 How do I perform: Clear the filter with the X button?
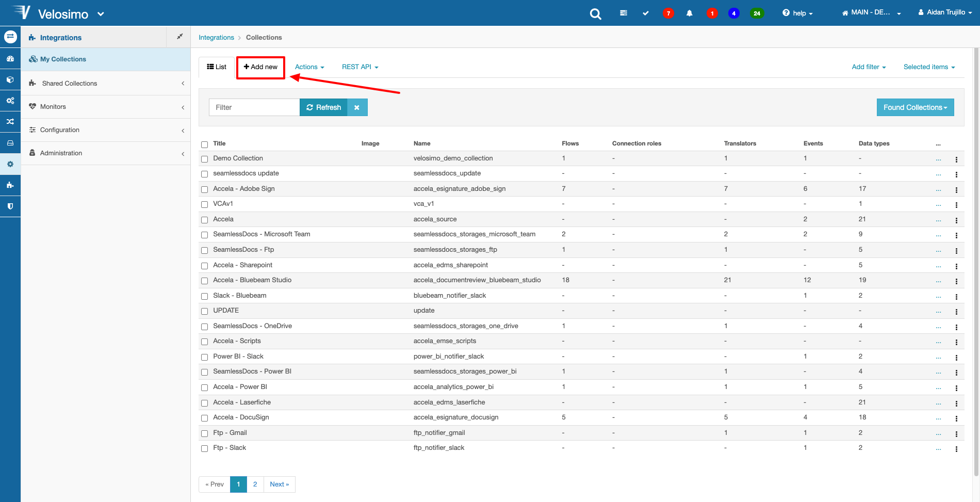(x=357, y=107)
